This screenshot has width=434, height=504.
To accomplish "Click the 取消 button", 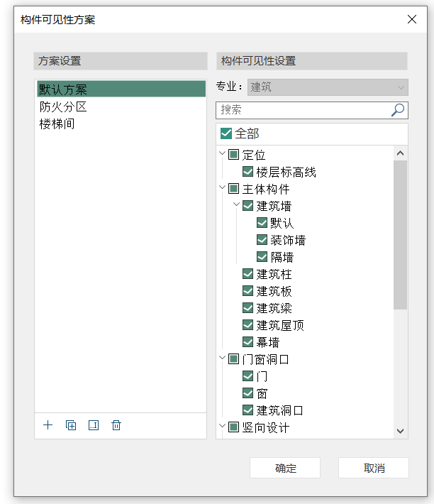I will (374, 469).
